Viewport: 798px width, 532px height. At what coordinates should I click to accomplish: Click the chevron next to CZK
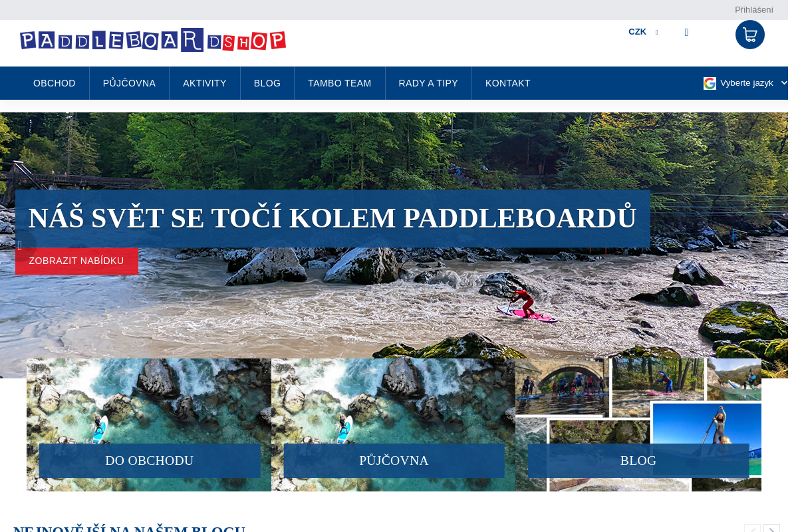point(656,32)
